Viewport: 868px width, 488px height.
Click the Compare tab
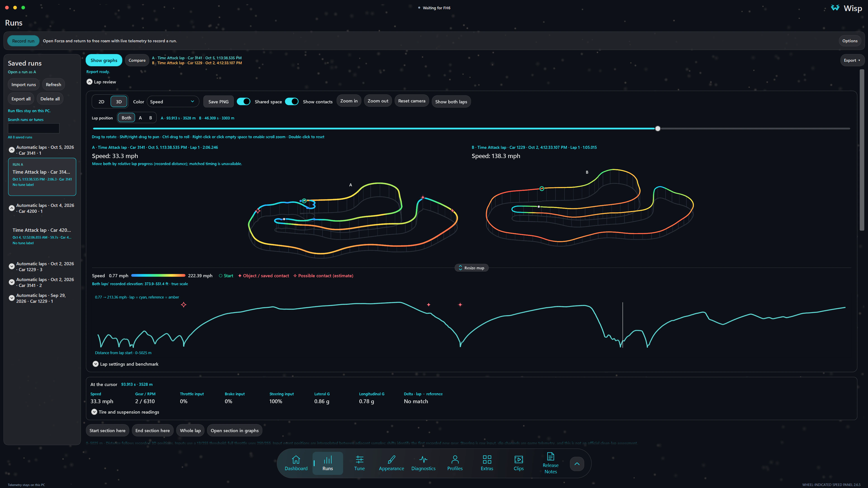(137, 60)
